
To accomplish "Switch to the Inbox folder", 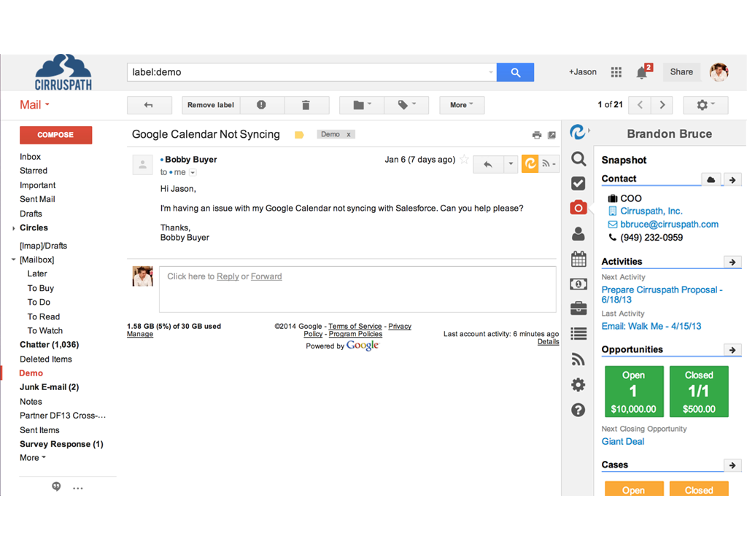I will click(x=30, y=156).
